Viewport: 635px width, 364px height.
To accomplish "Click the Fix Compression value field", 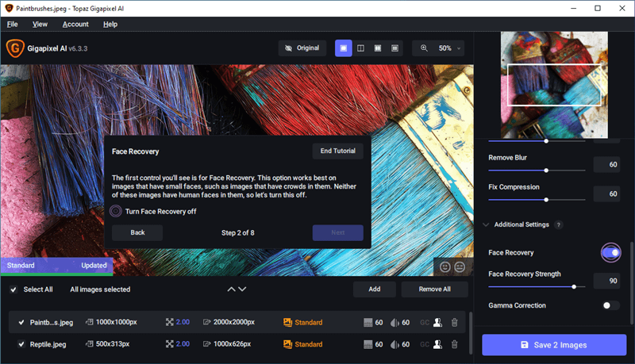I will point(606,194).
